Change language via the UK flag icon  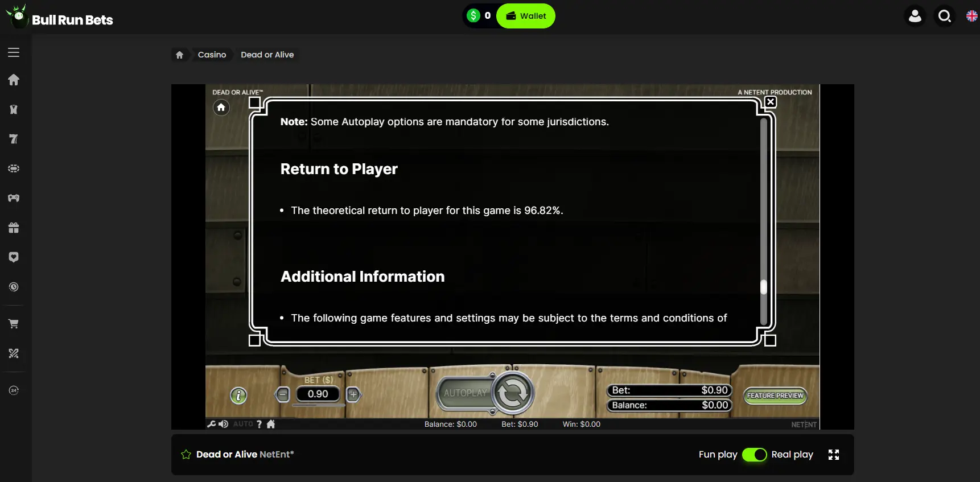[972, 16]
